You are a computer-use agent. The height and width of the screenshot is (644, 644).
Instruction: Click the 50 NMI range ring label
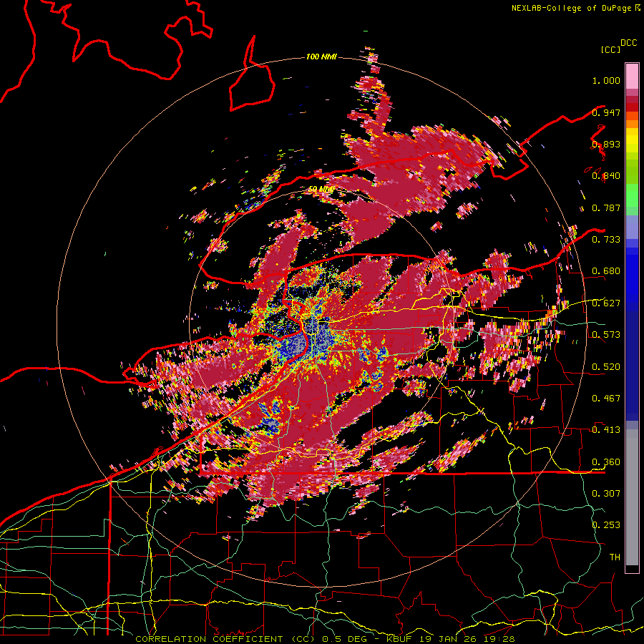point(321,189)
